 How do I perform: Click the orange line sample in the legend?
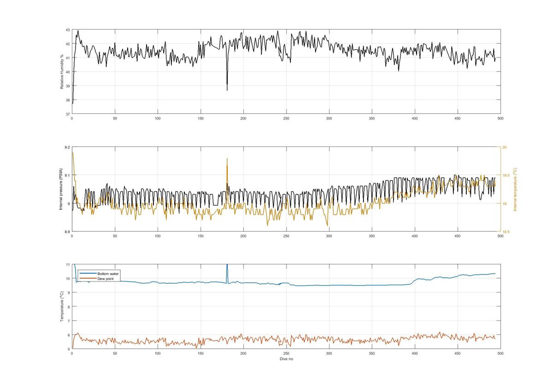coord(88,279)
